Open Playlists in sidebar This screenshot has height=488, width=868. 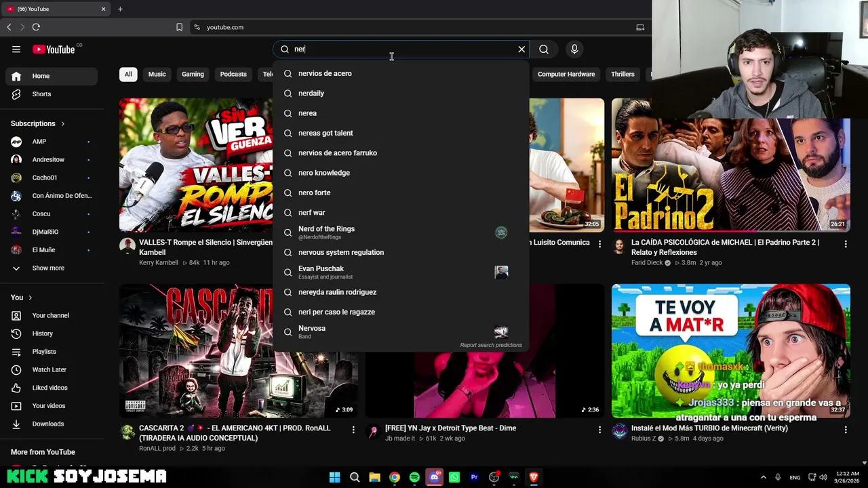52,352
